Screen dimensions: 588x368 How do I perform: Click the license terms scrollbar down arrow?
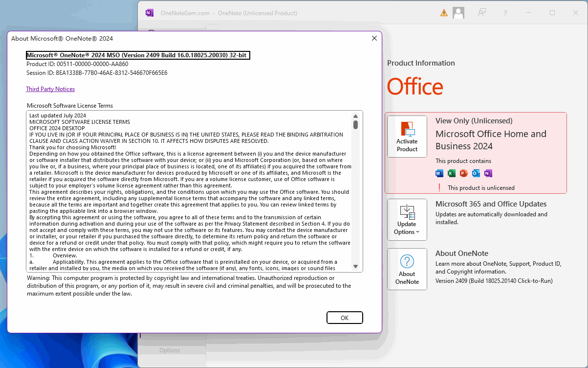tap(356, 266)
